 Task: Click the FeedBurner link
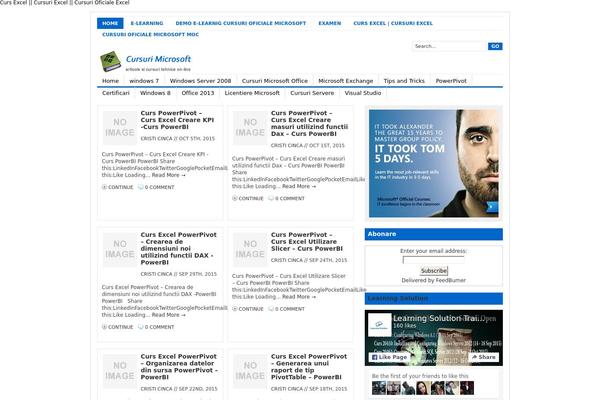pyautogui.click(x=450, y=280)
